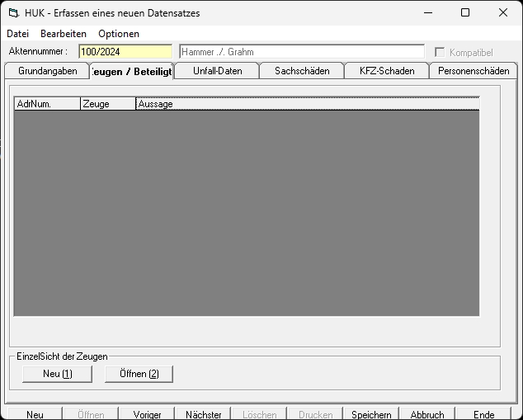
Task: Click the Speichern button to save
Action: coord(371,414)
